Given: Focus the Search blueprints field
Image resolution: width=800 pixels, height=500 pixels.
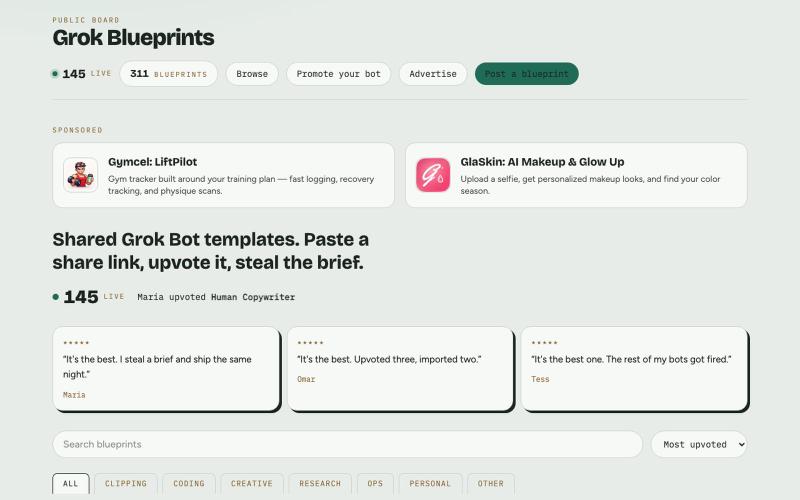Looking at the screenshot, I should tap(347, 444).
